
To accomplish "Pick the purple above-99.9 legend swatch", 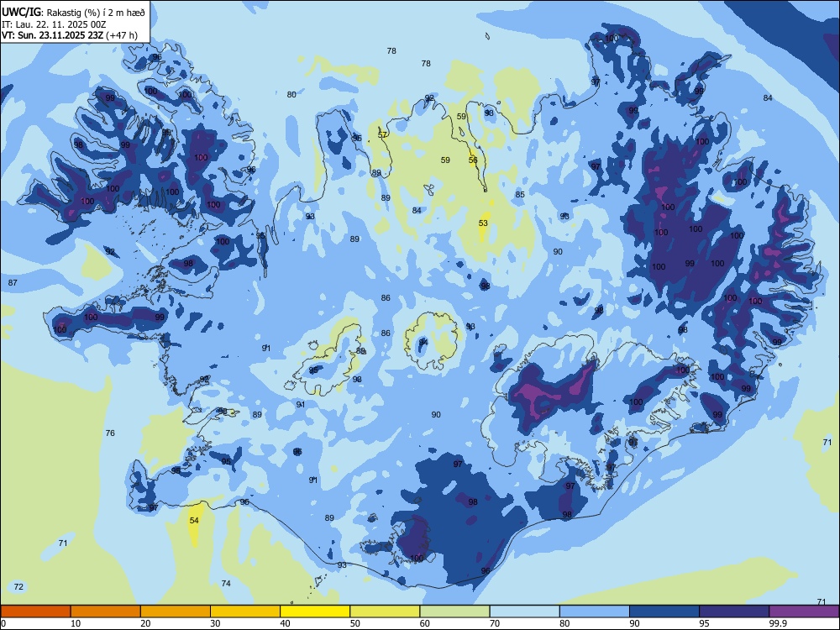I will [x=804, y=612].
